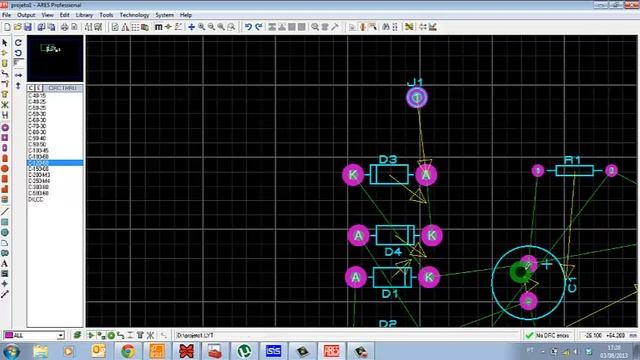This screenshot has height=360, width=640.
Task: Click the overview preview thumbnail
Action: click(x=55, y=58)
